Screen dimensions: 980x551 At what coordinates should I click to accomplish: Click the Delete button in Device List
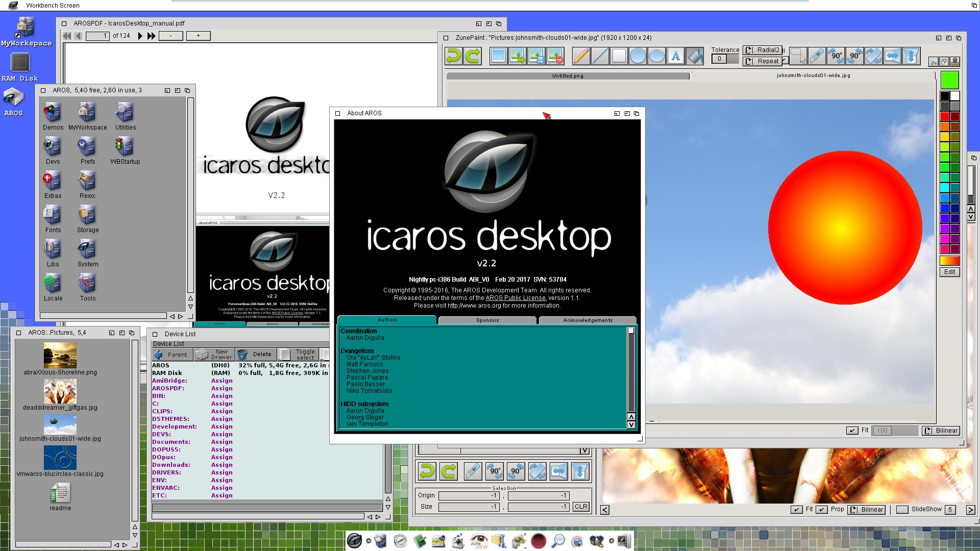pos(256,355)
